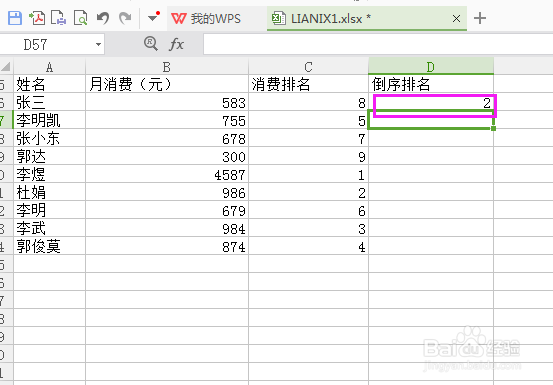Click 张三's 消费排名 cell showing 8
The image size is (553, 385).
(308, 102)
